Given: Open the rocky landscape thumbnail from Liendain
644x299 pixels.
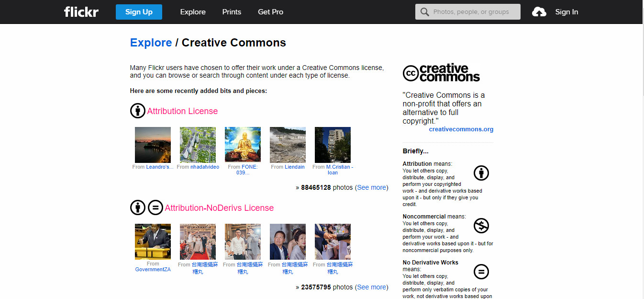Looking at the screenshot, I should (288, 145).
